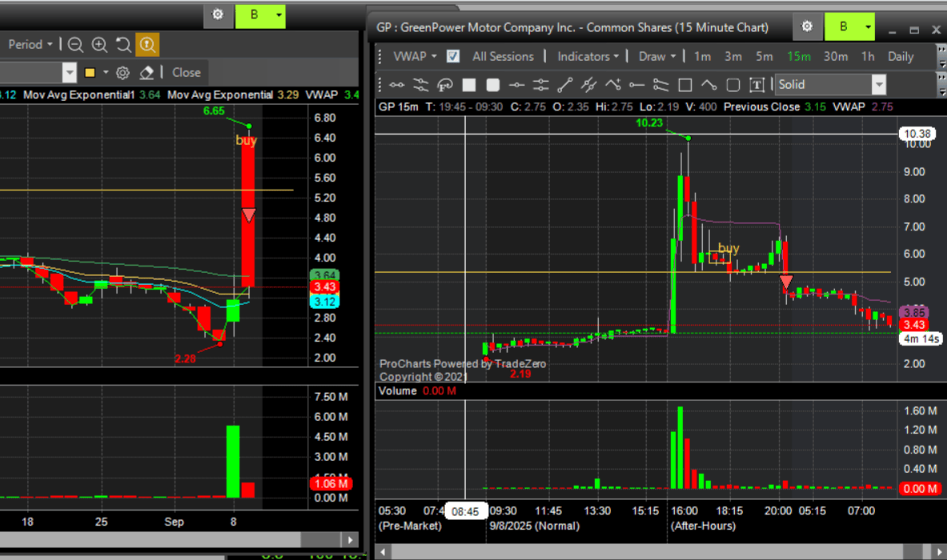Click the red sell triangle marker on GP chart
947x560 pixels.
coord(786,282)
